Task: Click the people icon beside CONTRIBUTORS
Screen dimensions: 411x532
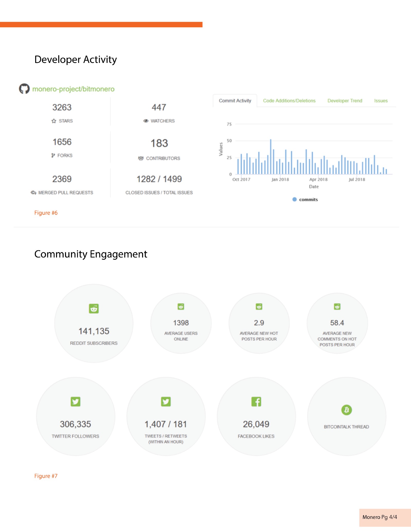Action: [x=141, y=158]
